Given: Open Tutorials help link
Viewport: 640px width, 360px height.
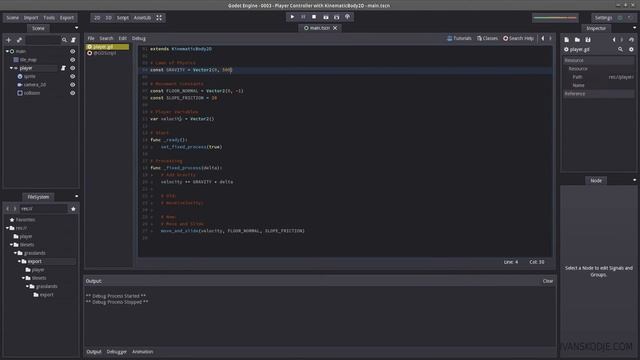Looking at the screenshot, I should pos(459,38).
